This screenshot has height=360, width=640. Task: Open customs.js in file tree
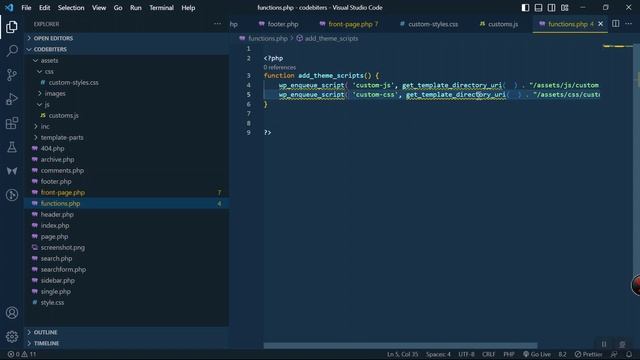[x=127, y=116]
